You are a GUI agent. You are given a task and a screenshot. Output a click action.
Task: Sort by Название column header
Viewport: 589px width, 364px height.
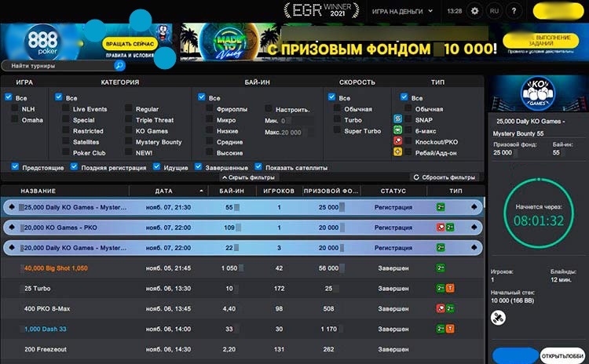(x=38, y=191)
